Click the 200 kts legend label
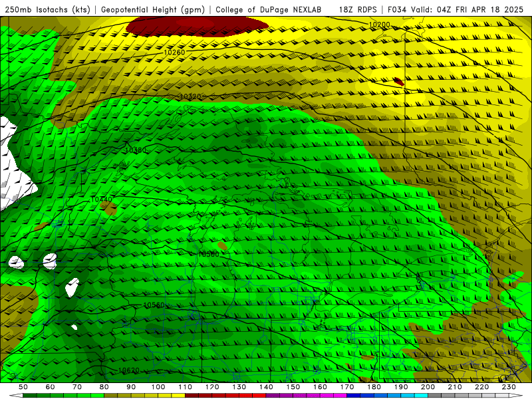The height and width of the screenshot is (399, 532). 428,387
